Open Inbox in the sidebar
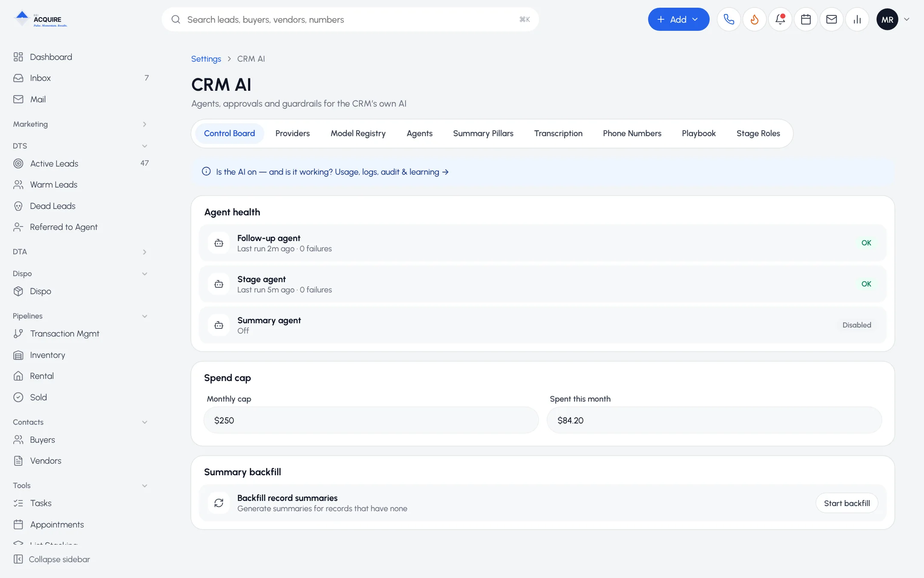Viewport: 924px width, 578px height. pos(81,78)
